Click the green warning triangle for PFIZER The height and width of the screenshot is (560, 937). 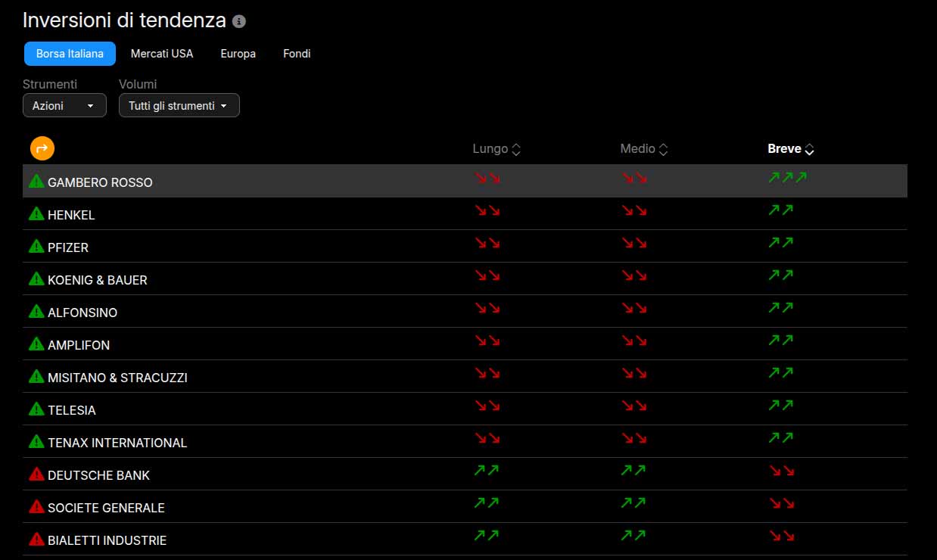tap(36, 246)
